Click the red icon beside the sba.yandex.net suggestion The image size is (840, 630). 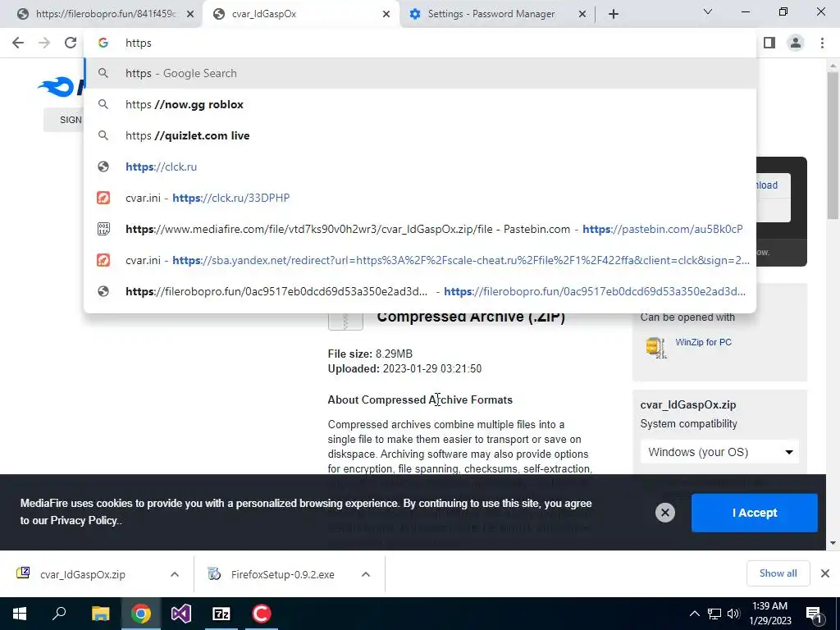tap(103, 260)
